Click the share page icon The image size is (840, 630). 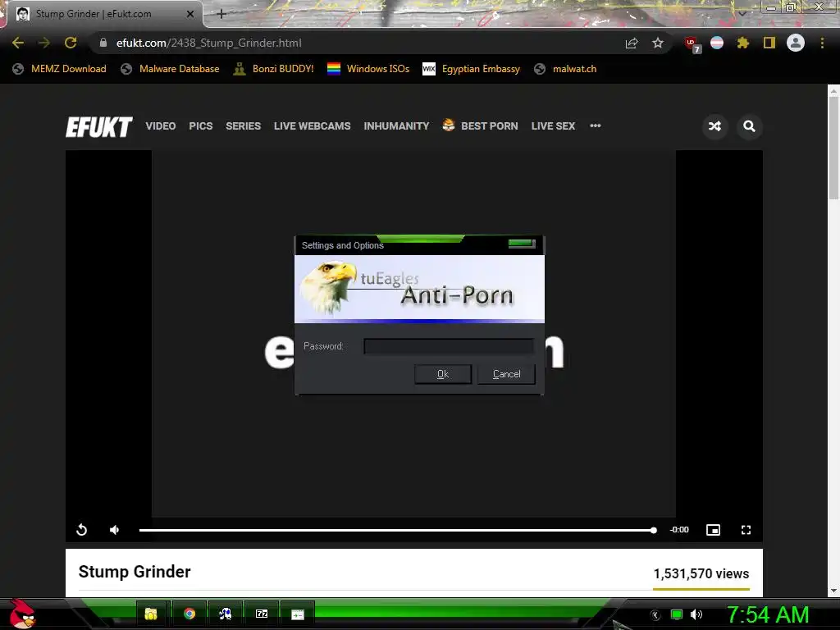tap(632, 43)
